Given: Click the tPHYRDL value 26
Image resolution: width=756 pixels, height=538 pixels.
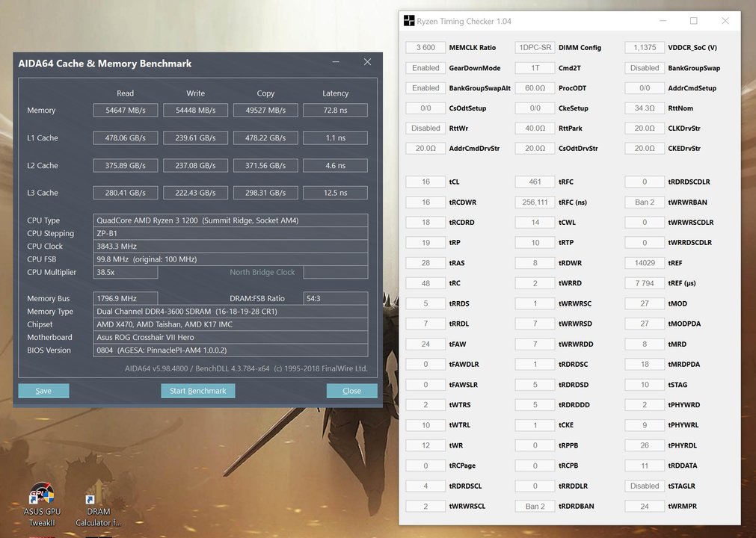Looking at the screenshot, I should [x=645, y=445].
